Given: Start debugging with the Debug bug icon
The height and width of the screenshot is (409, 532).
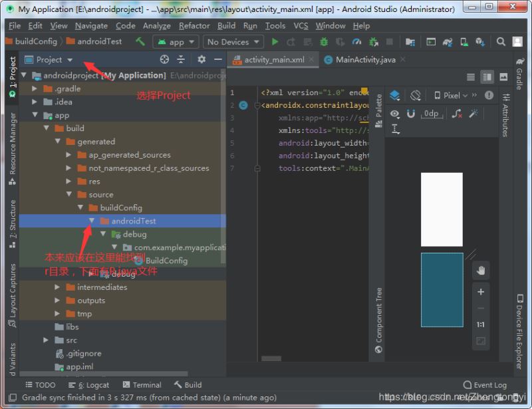Looking at the screenshot, I should 323,41.
